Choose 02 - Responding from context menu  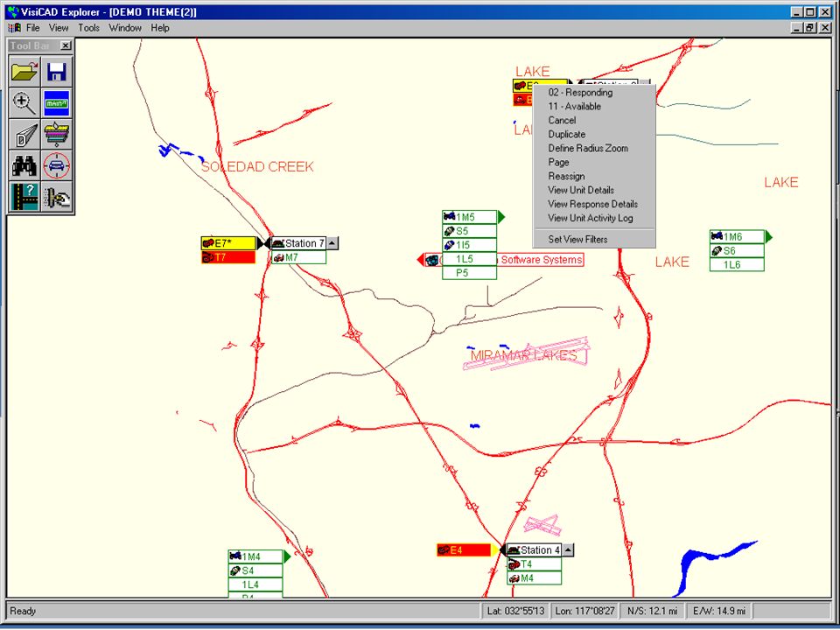594,93
